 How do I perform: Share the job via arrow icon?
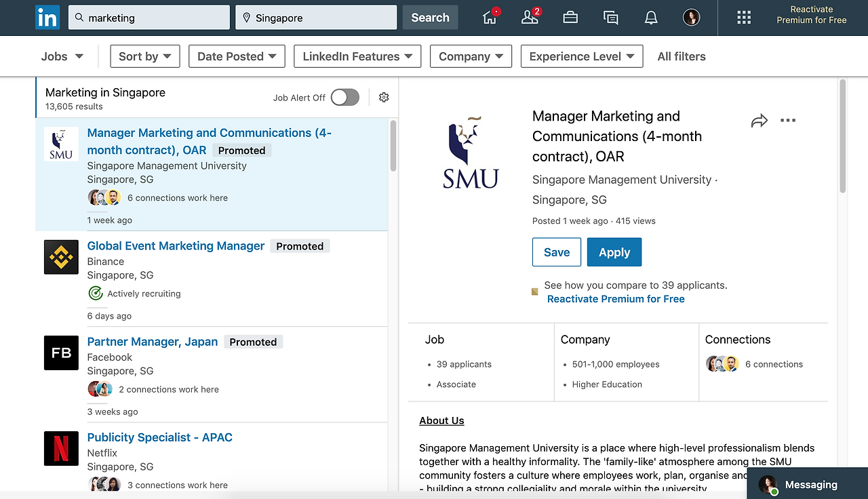(759, 121)
